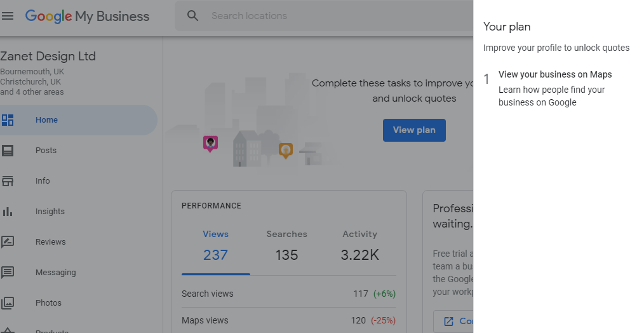
Task: Open the Insights menu item
Action: 50,212
